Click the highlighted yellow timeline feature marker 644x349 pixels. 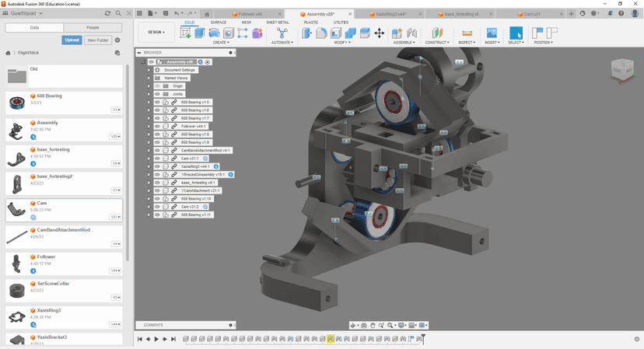click(331, 339)
